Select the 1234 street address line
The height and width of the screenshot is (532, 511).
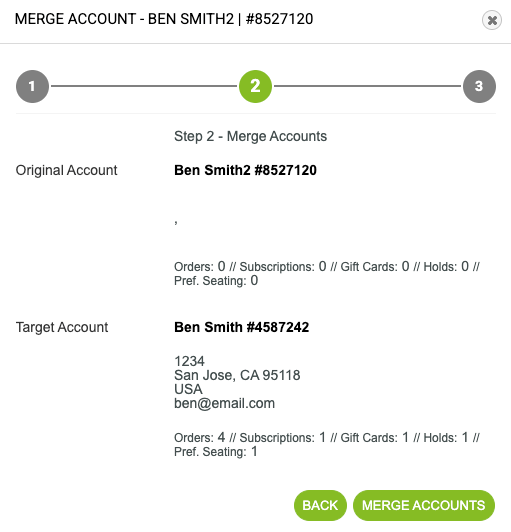[189, 361]
